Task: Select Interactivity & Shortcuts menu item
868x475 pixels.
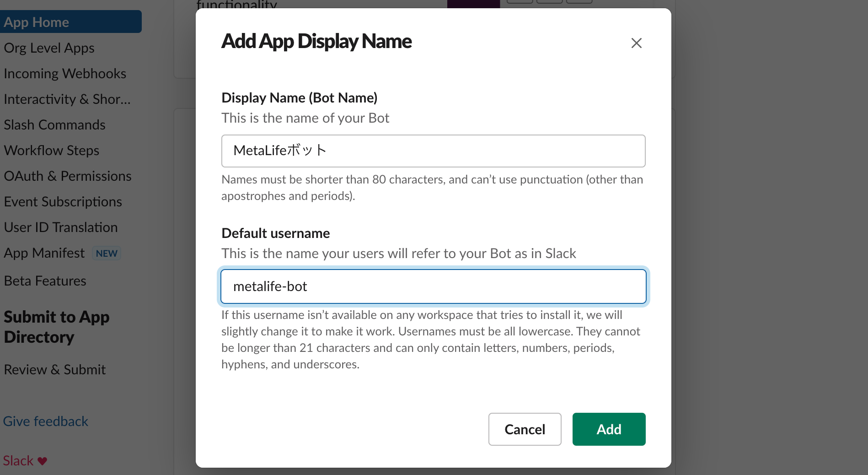Action: (67, 99)
